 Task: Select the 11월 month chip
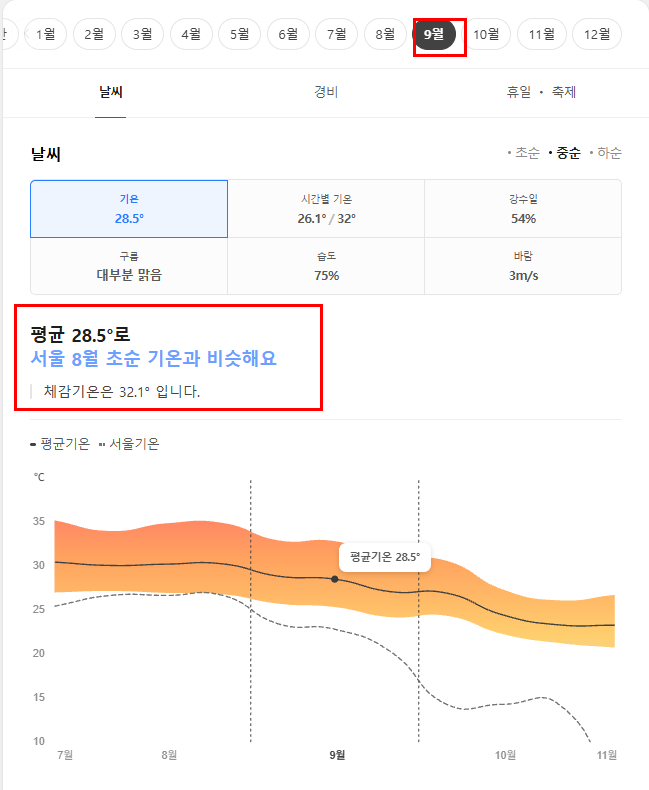click(x=542, y=34)
